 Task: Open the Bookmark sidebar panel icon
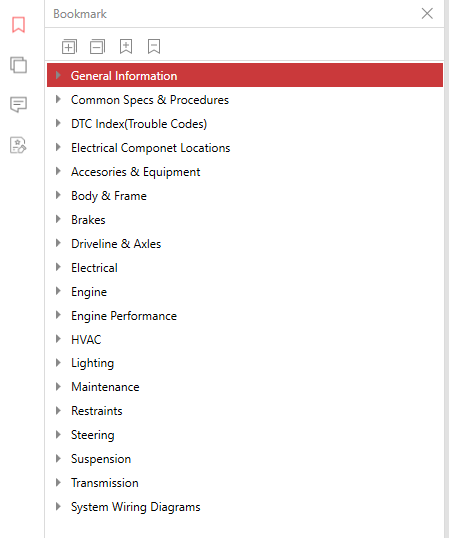tap(19, 25)
